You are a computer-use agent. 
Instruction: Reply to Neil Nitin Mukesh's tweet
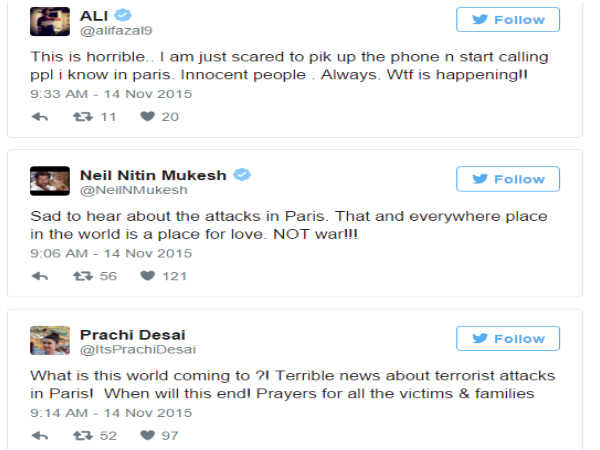click(40, 276)
